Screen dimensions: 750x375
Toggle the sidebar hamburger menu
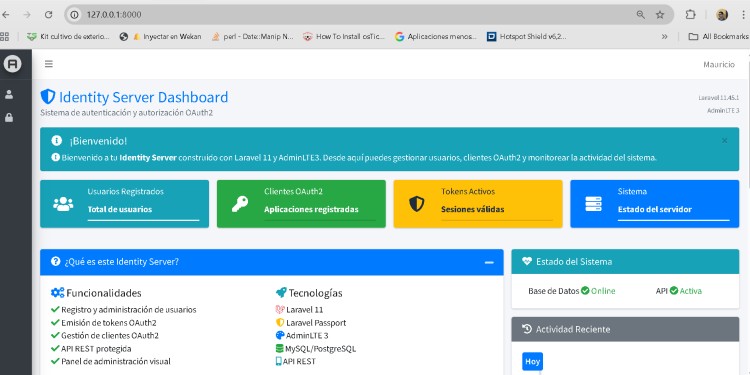click(x=49, y=64)
